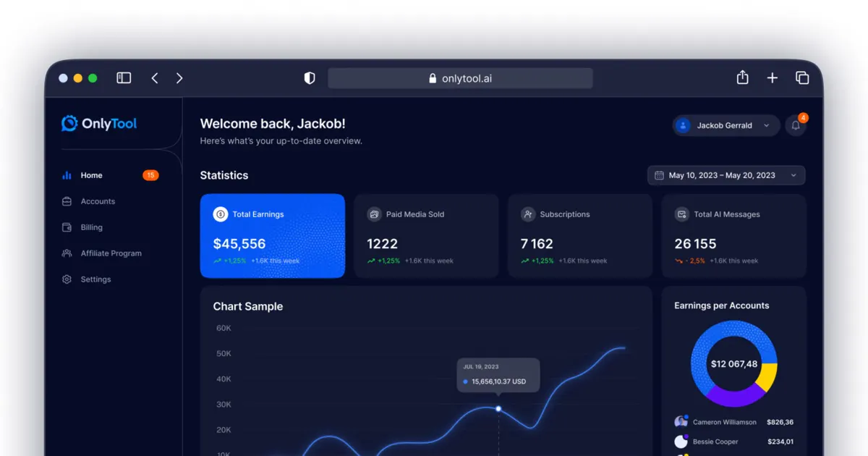The width and height of the screenshot is (868, 456).
Task: Click Cameron Williamson's avatar
Action: [681, 422]
